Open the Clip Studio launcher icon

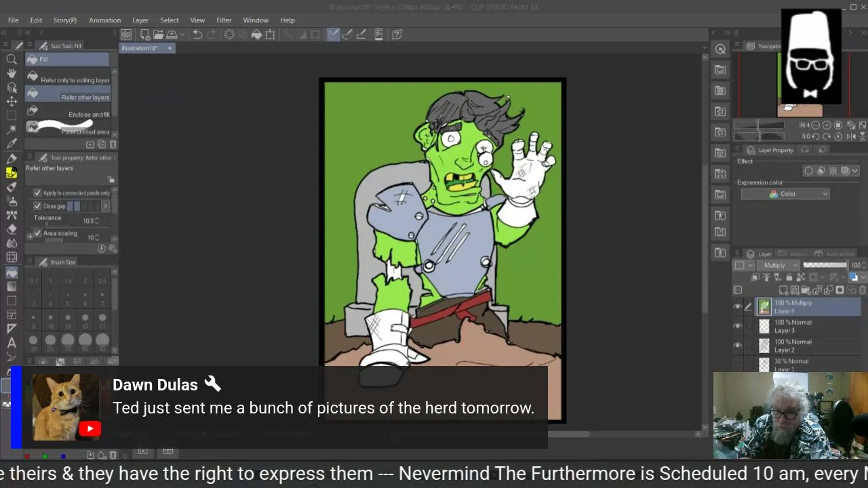tap(126, 35)
